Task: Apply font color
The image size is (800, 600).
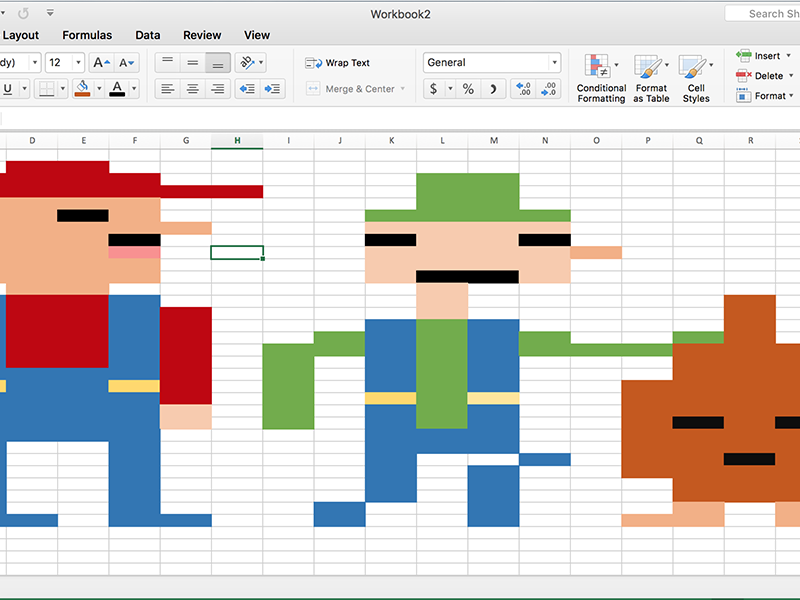Action: pyautogui.click(x=117, y=89)
